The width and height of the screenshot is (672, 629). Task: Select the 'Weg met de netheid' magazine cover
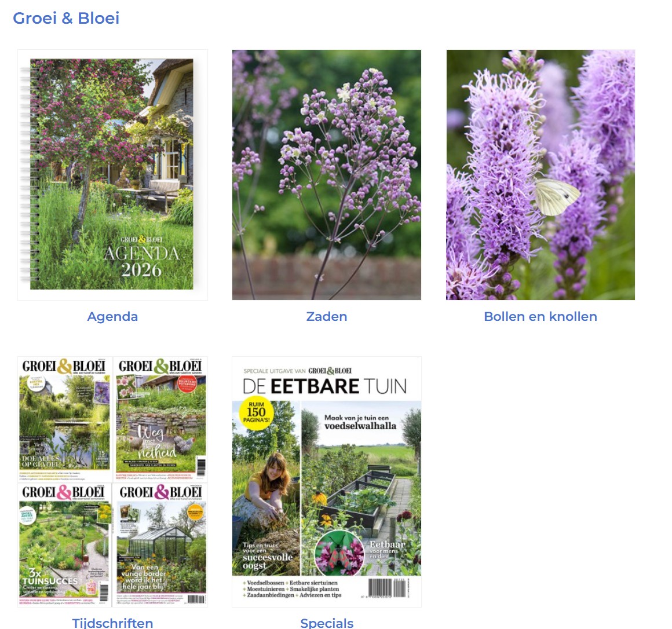coord(160,419)
